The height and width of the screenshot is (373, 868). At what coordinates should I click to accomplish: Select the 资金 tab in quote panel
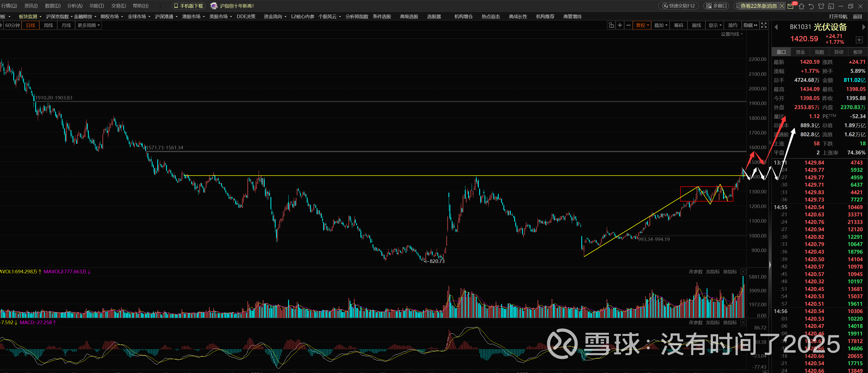point(800,52)
